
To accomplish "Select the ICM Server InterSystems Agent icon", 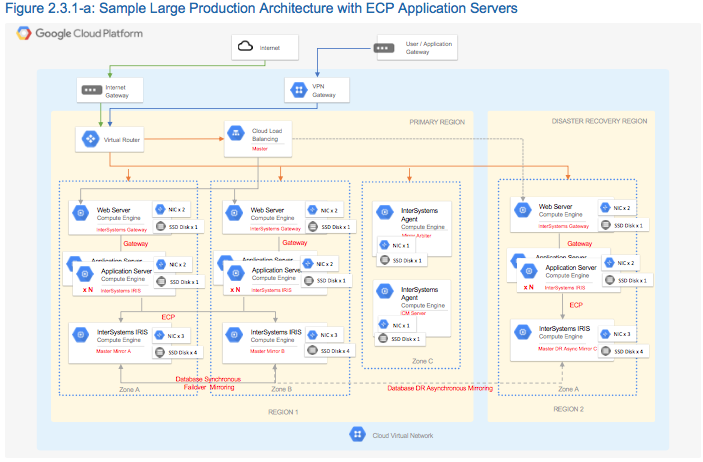I will 385,292.
